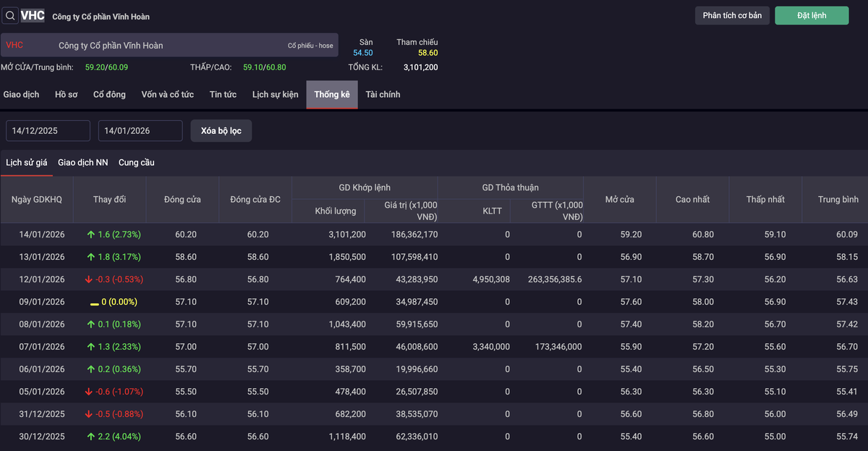Click the Ngày GDKHQ column header
Screen dimensions: 868x451
36,199
